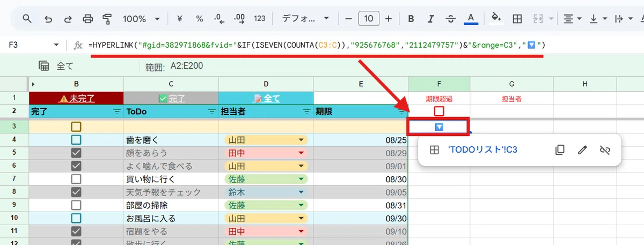The height and width of the screenshot is (245, 644).
Task: Redo the last action
Action: [68, 19]
